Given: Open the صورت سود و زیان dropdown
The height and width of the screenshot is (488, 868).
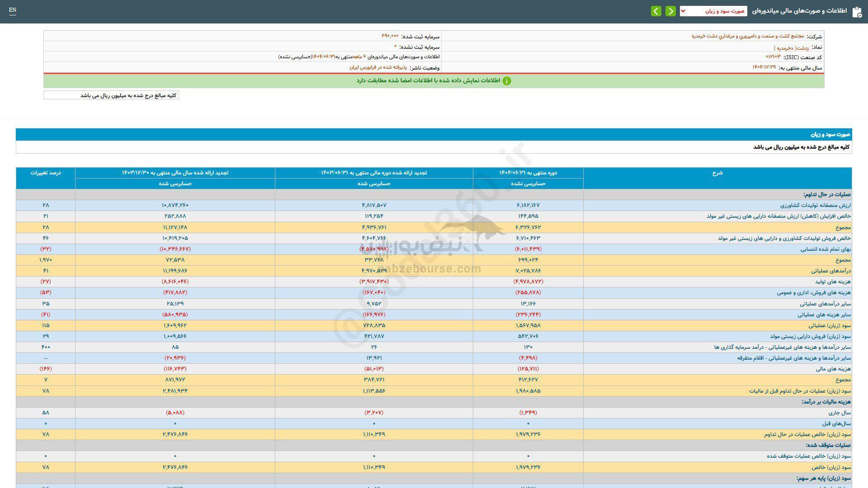Looking at the screenshot, I should point(713,11).
